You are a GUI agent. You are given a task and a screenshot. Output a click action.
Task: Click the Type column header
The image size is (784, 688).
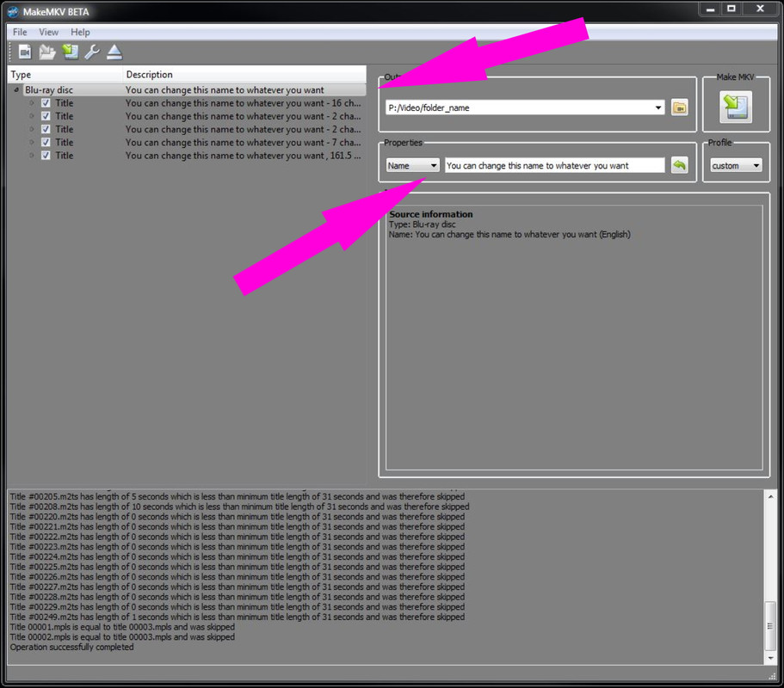tap(65, 75)
